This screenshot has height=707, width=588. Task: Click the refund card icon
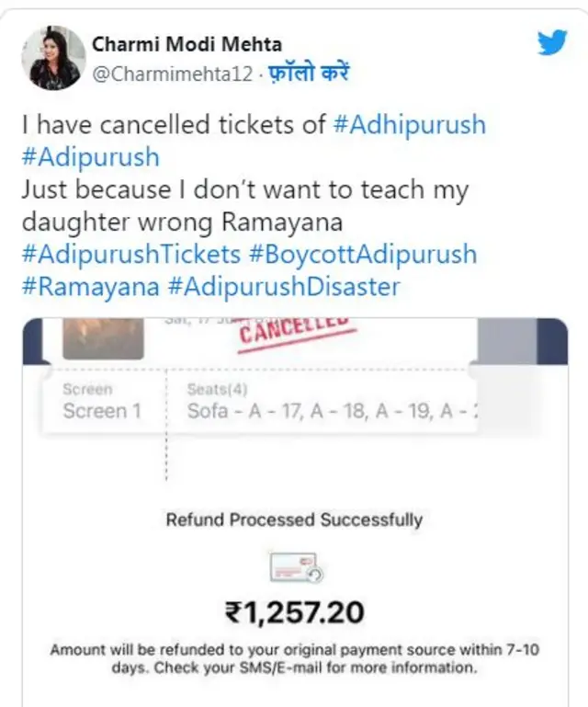(294, 569)
